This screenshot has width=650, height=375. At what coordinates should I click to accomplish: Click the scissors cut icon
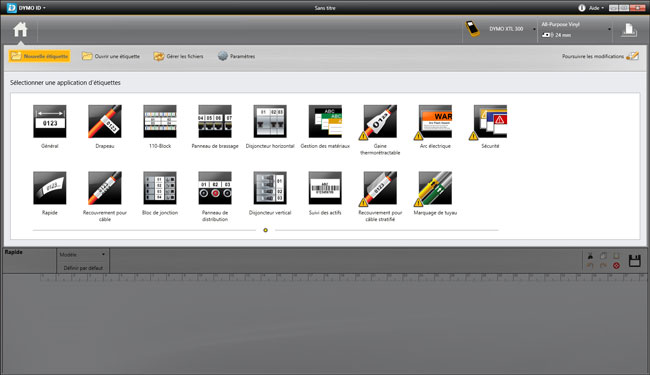tap(590, 256)
